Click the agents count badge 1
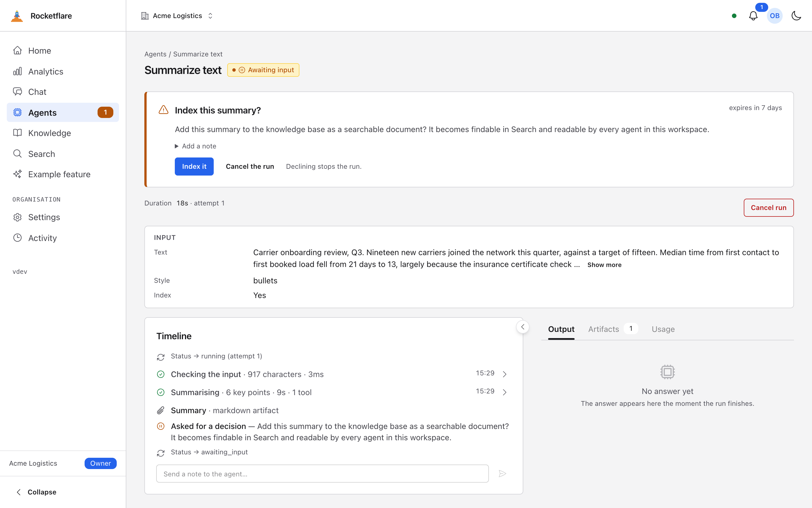This screenshot has height=508, width=812. 105,113
